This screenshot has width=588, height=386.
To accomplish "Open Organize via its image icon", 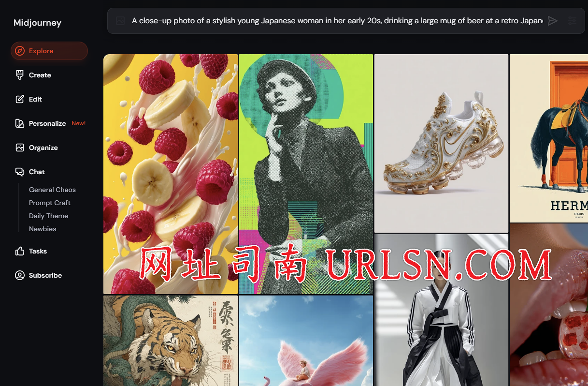I will (20, 148).
